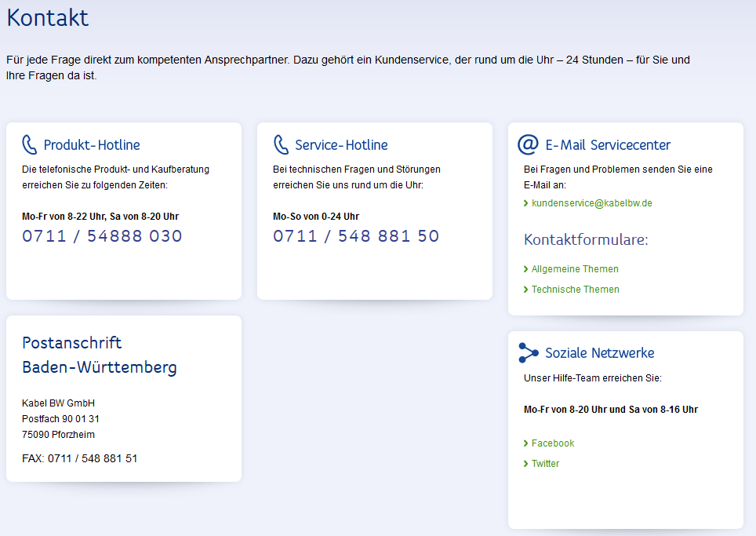The width and height of the screenshot is (756, 536).
Task: Click the chevron before Allgemeine Themen
Action: [525, 269]
